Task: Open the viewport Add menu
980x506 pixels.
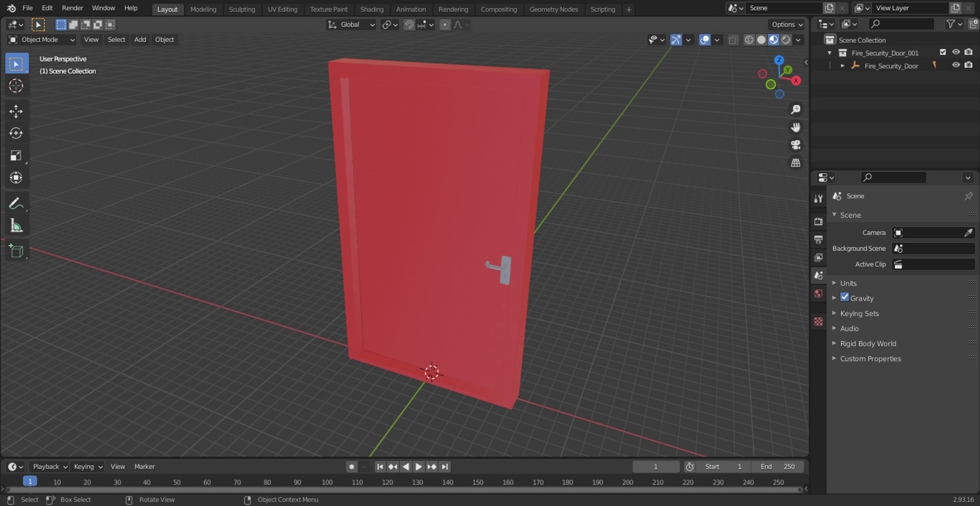Action: click(140, 40)
